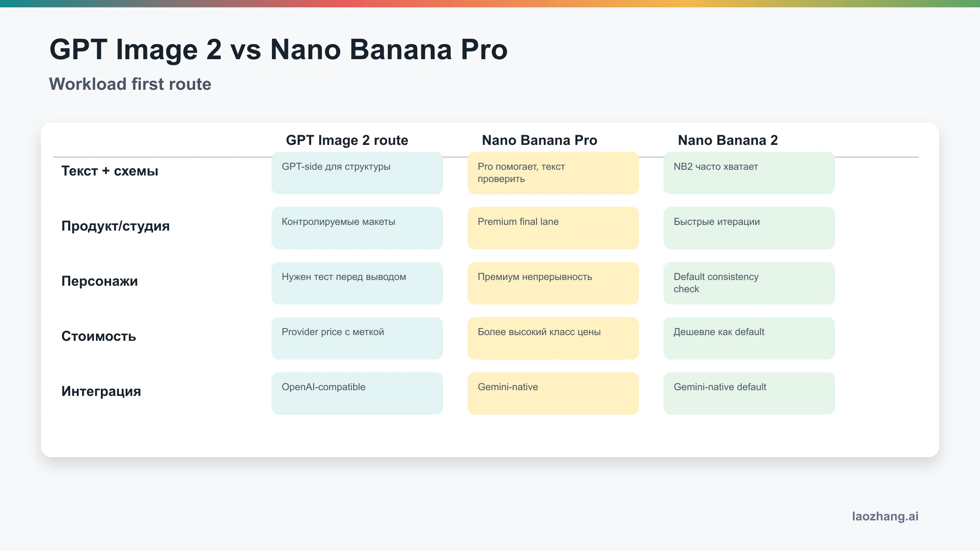Select the "GPT Image 2 route" column header
The width and height of the screenshot is (980, 551).
point(347,140)
